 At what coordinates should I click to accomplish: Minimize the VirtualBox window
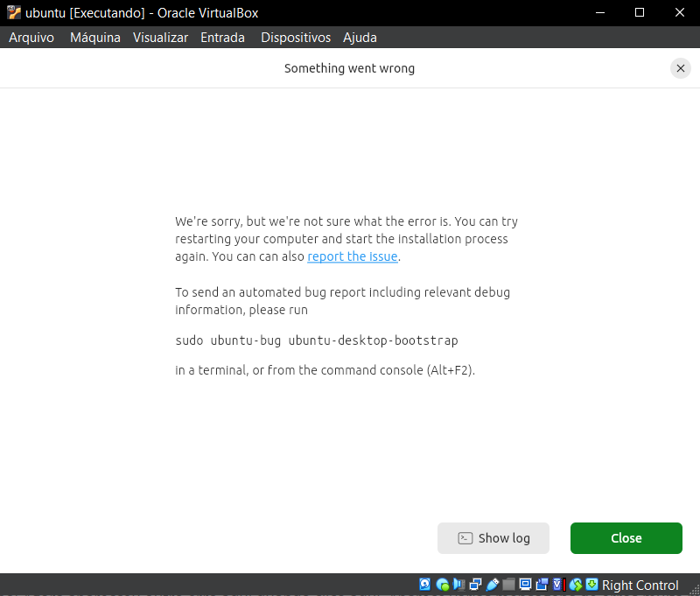(x=600, y=12)
